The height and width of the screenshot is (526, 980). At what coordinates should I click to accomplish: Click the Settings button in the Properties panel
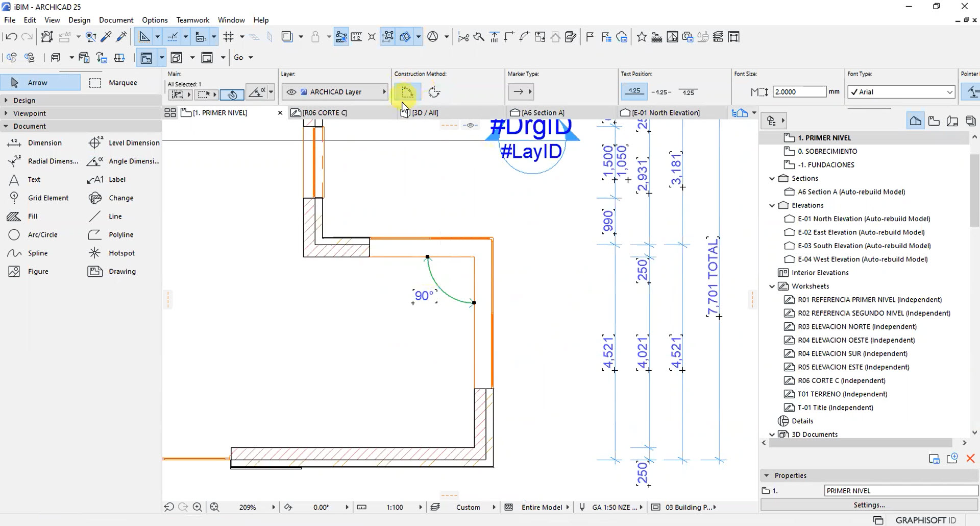click(x=869, y=505)
